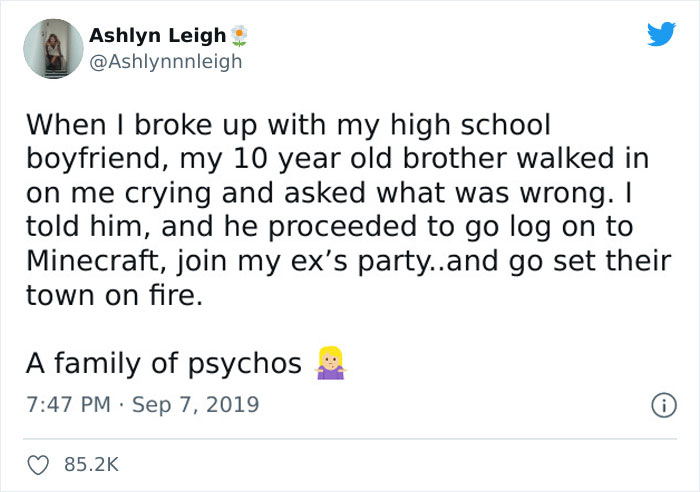Screen dimensions: 700x492
Task: Click the 85.2K like count
Action: pos(91,465)
